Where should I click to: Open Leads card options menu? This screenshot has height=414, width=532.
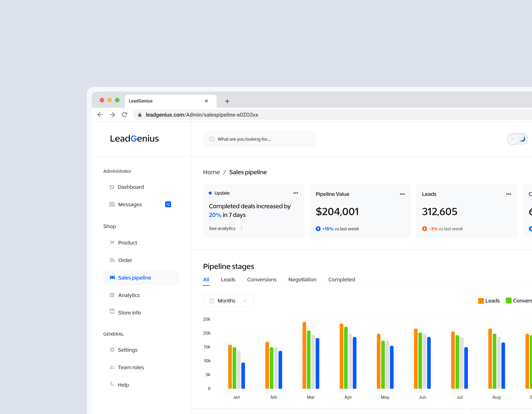509,194
